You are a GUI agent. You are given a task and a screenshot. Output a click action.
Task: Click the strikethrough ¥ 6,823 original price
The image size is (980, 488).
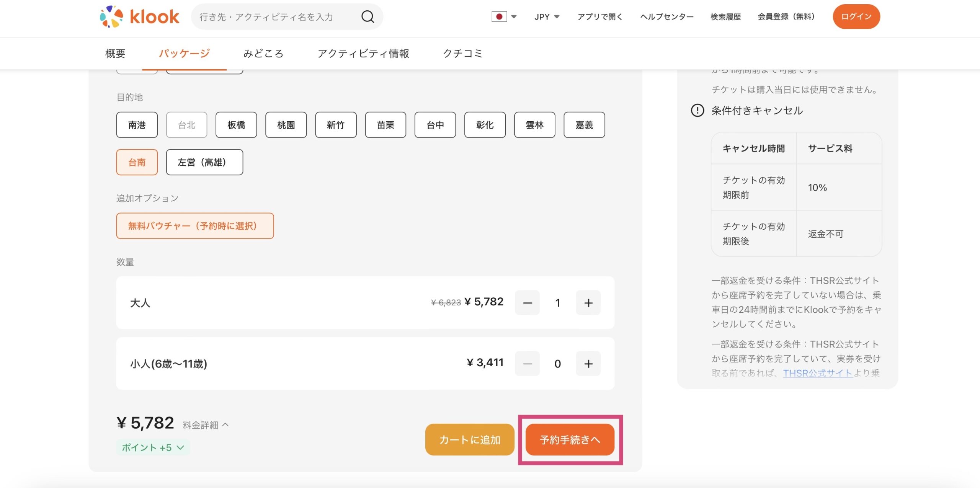tap(446, 302)
